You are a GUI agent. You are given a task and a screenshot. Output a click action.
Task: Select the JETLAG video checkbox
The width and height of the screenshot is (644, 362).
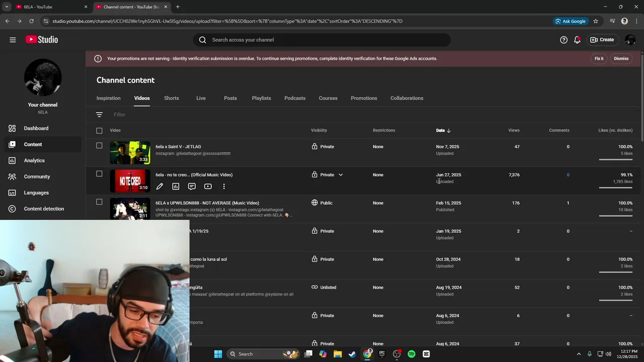99,146
